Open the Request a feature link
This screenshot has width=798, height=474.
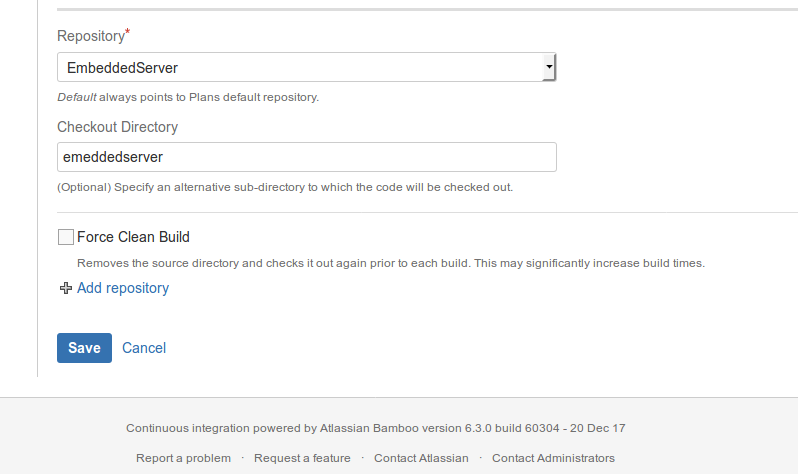[x=302, y=458]
